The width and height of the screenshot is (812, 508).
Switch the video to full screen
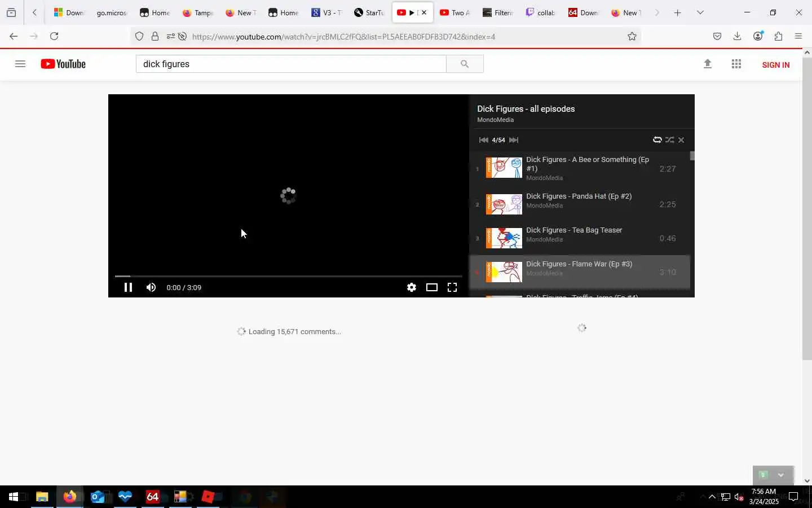[x=452, y=287]
